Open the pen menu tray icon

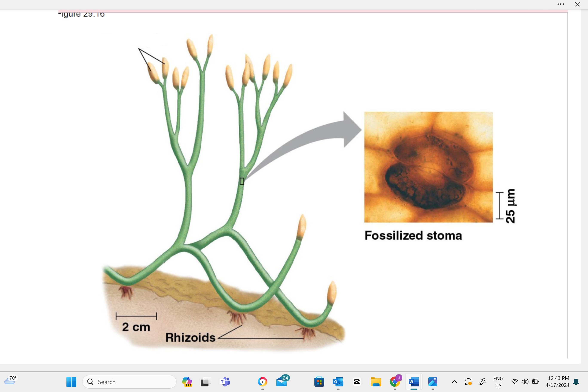click(482, 382)
